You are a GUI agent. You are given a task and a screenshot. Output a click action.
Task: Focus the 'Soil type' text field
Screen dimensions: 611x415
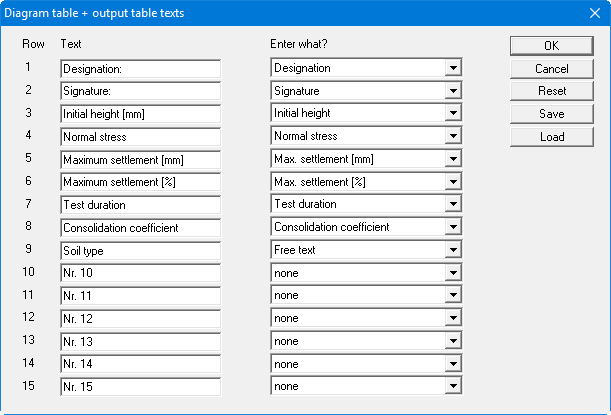140,250
